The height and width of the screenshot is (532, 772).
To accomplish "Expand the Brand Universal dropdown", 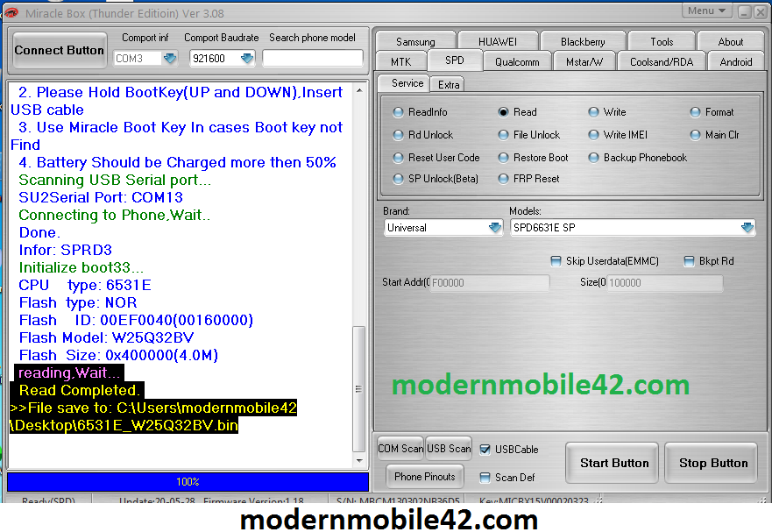I will (x=495, y=228).
